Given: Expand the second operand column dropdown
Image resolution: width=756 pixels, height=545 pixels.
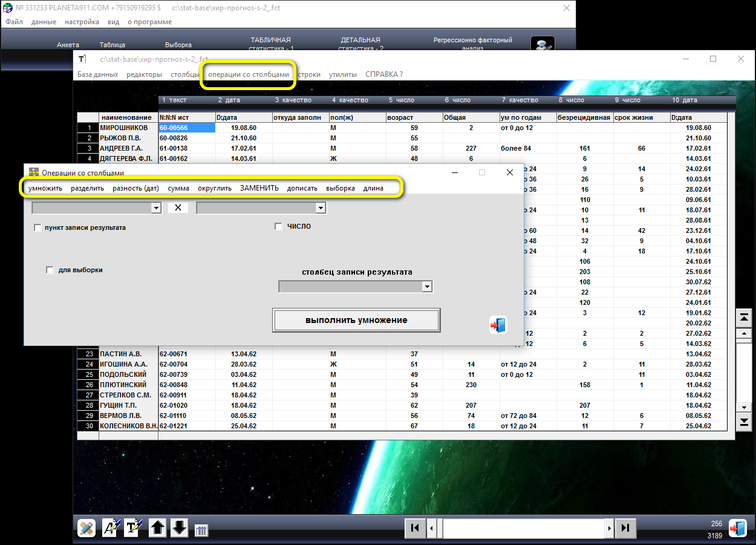Looking at the screenshot, I should pyautogui.click(x=321, y=208).
